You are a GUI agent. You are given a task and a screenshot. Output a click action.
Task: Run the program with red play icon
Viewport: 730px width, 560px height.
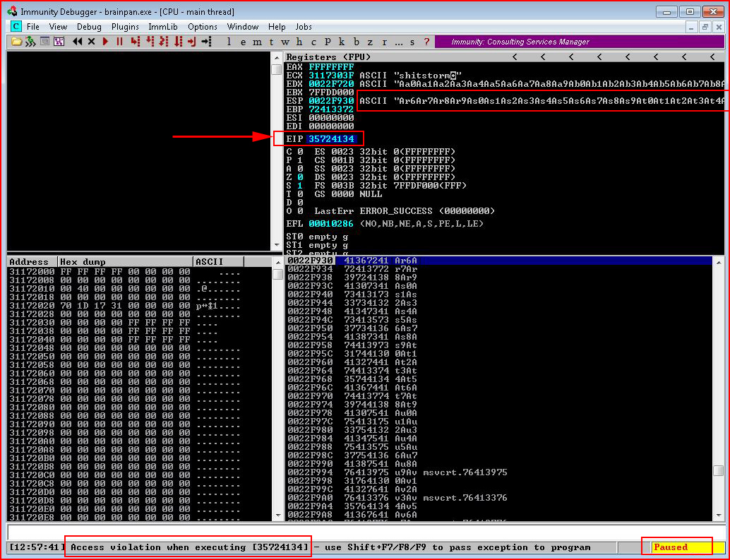click(106, 42)
